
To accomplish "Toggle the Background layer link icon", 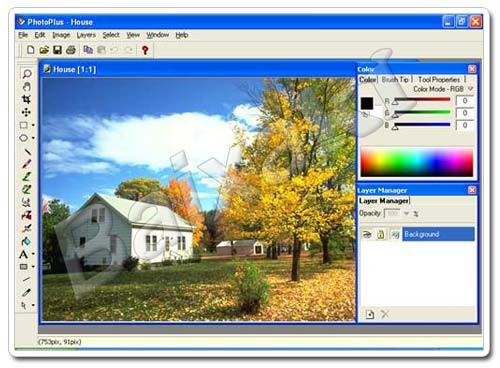I will [395, 235].
